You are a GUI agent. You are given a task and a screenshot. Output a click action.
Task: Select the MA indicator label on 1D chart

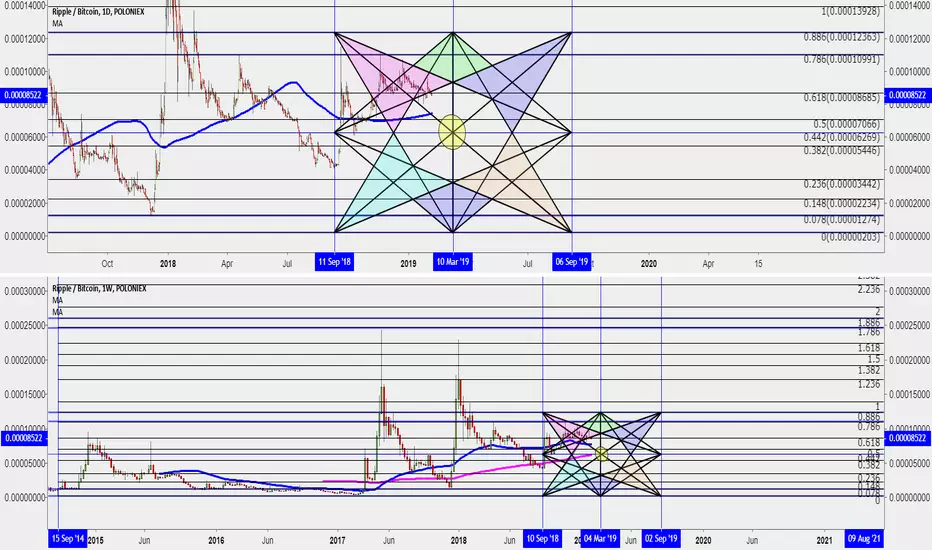[x=58, y=24]
